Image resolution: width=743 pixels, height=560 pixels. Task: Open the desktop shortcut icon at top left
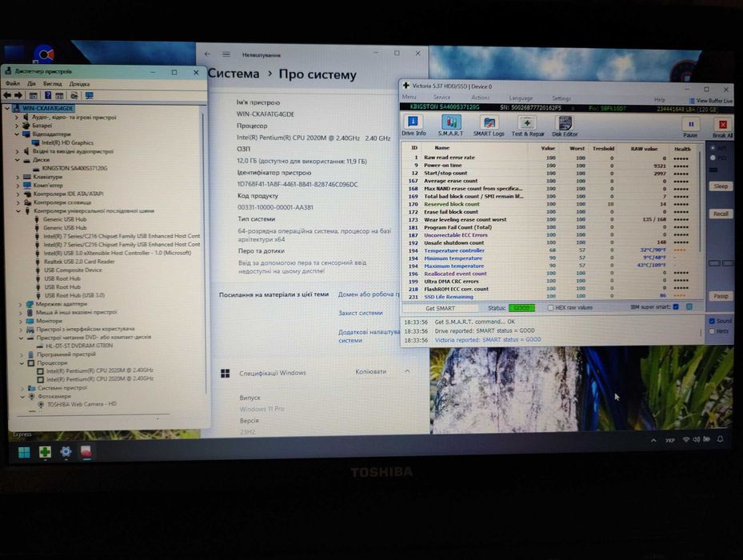pos(44,54)
